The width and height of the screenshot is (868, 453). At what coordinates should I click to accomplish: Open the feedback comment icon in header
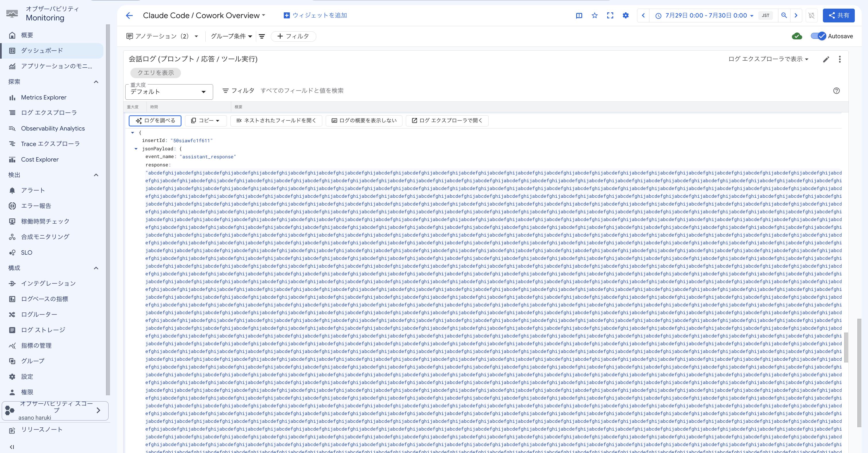[579, 16]
